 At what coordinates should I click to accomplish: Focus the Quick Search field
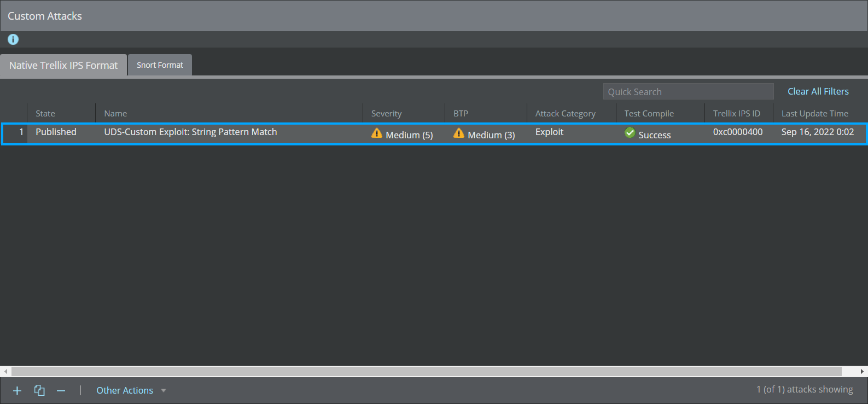click(x=688, y=91)
